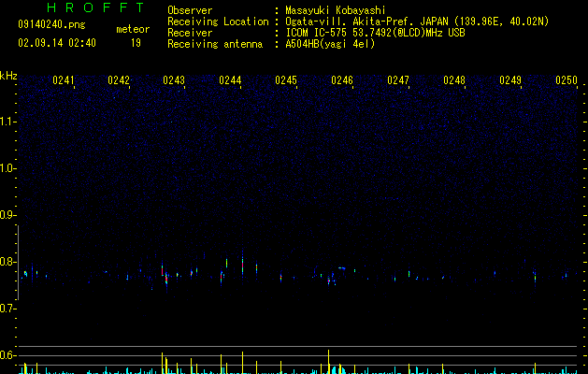This screenshot has height=374, width=588.
Task: Click the 1.0 kHz axis label
Action: tap(7, 168)
